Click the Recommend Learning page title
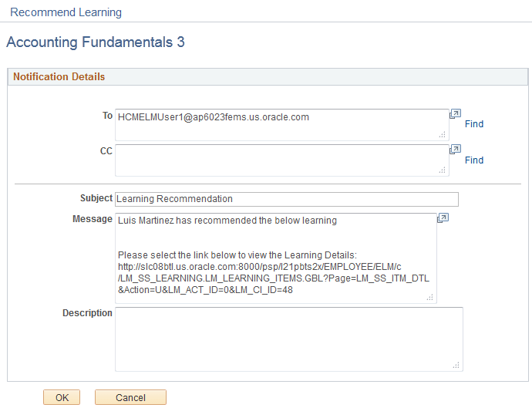The image size is (532, 408). [66, 12]
